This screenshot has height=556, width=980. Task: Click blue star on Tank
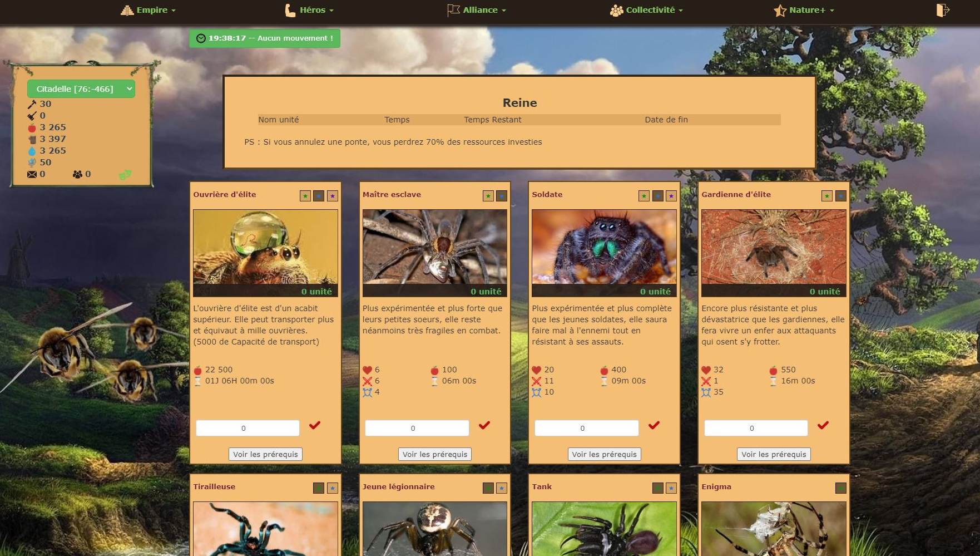pyautogui.click(x=671, y=488)
